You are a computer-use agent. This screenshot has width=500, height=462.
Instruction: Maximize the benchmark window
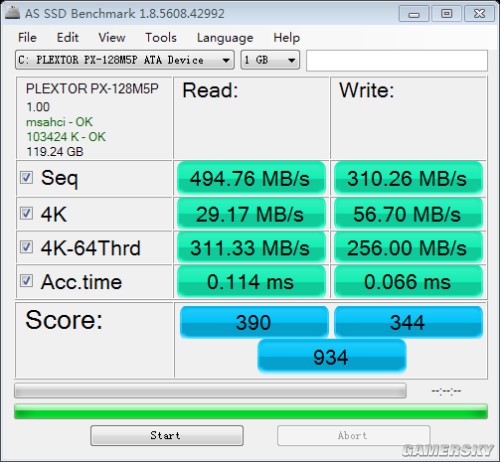coord(446,14)
